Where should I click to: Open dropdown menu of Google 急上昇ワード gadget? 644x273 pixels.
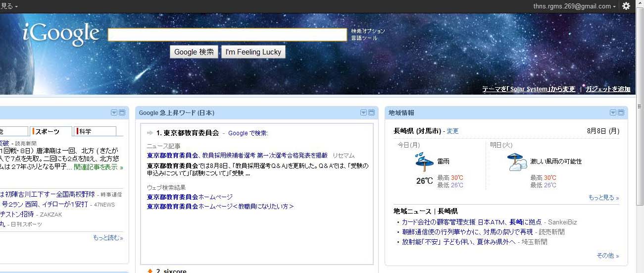coord(363,112)
